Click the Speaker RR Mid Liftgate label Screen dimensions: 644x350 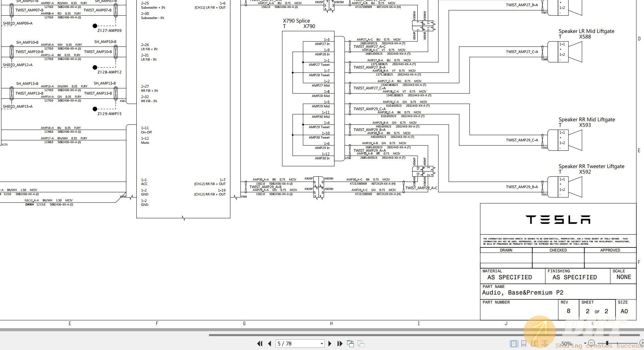pyautogui.click(x=587, y=120)
